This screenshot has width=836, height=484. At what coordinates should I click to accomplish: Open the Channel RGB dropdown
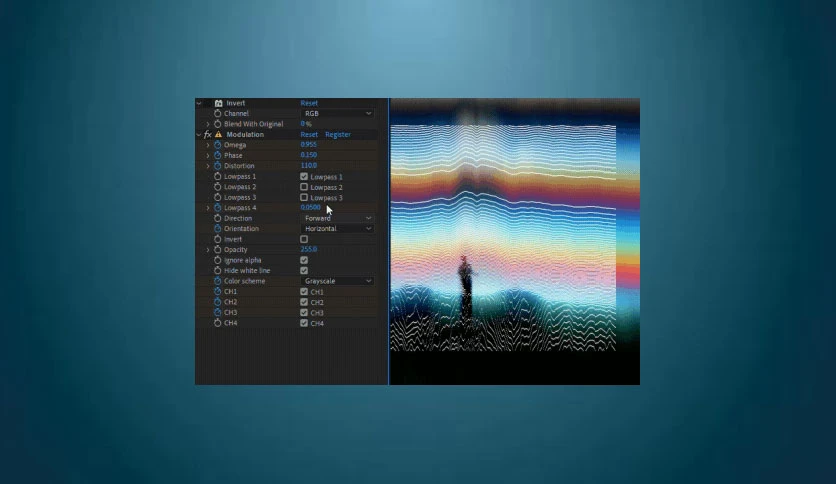click(337, 114)
